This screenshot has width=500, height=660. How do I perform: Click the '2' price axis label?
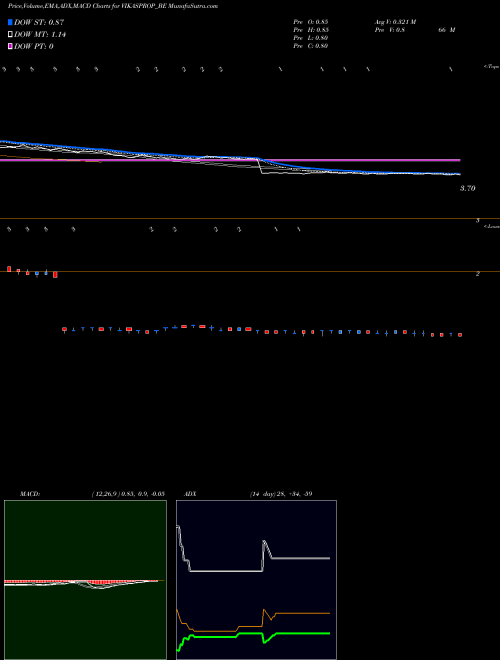pos(478,274)
